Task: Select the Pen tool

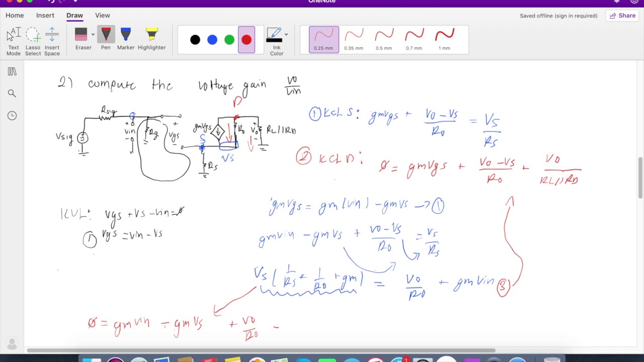Action: click(106, 39)
